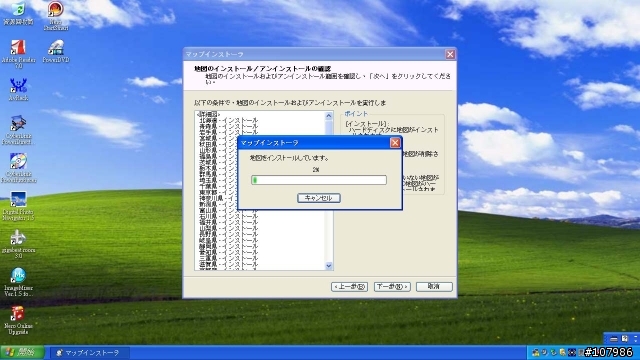Image resolution: width=640 pixels, height=360 pixels.
Task: Click the ポイント group label
Action: (x=356, y=113)
